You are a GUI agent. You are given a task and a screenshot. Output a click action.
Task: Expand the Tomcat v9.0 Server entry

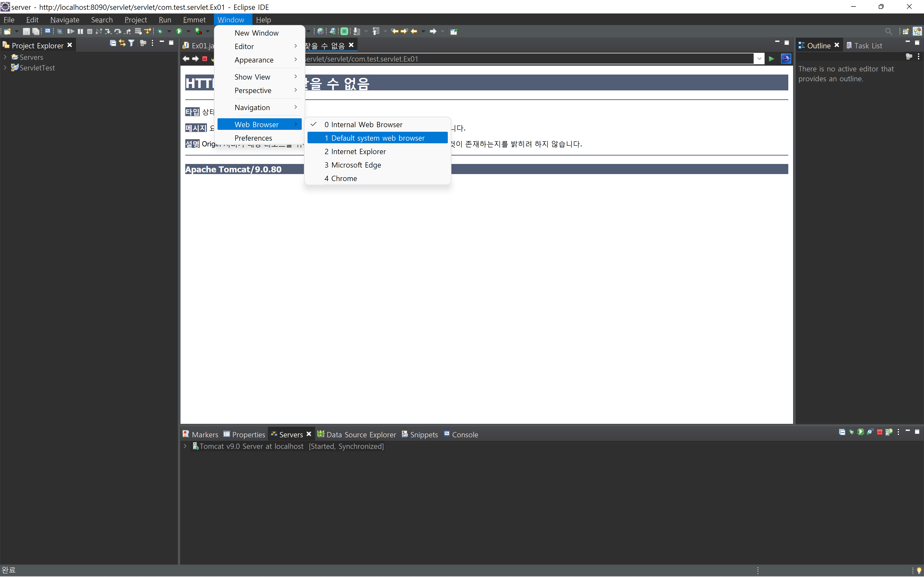click(185, 446)
